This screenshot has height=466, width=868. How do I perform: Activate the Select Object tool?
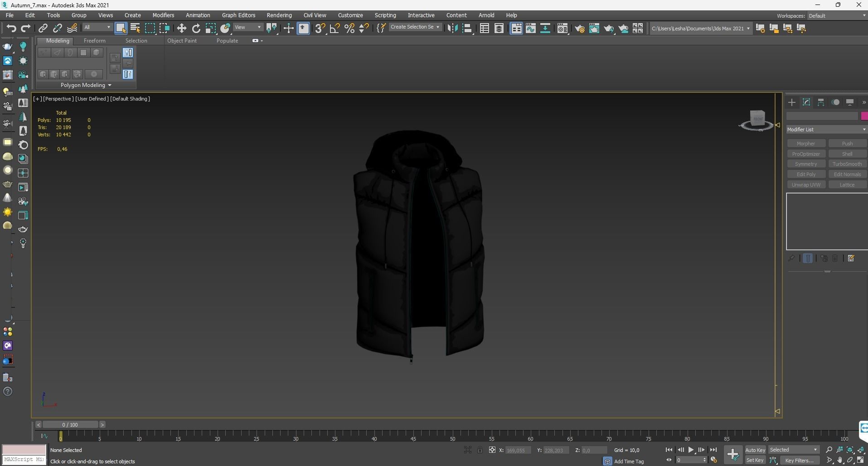(121, 28)
